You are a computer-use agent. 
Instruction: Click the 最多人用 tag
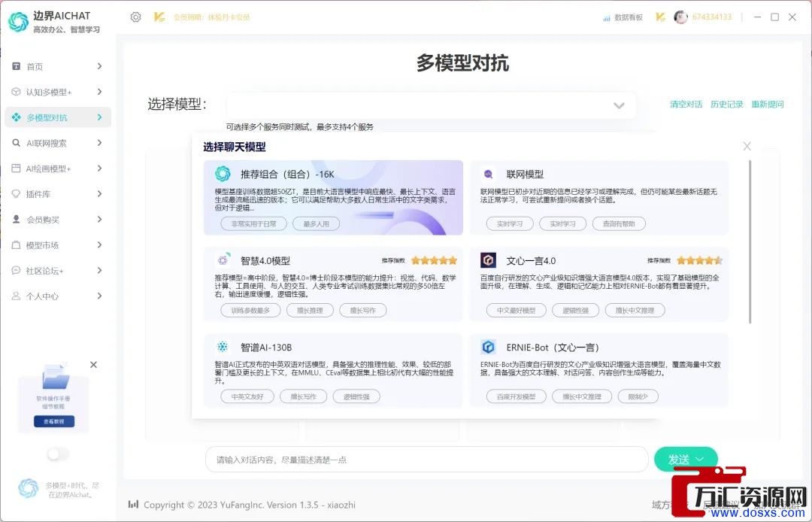pos(317,223)
